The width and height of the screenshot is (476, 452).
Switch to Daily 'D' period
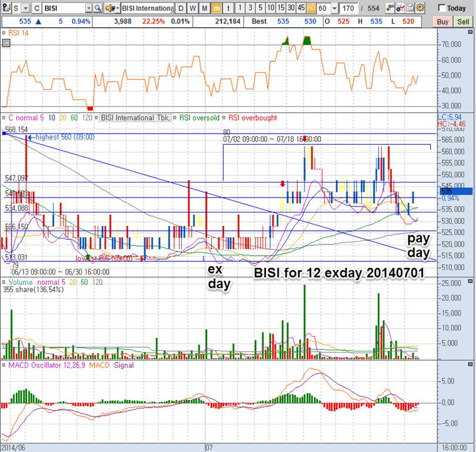pos(181,8)
